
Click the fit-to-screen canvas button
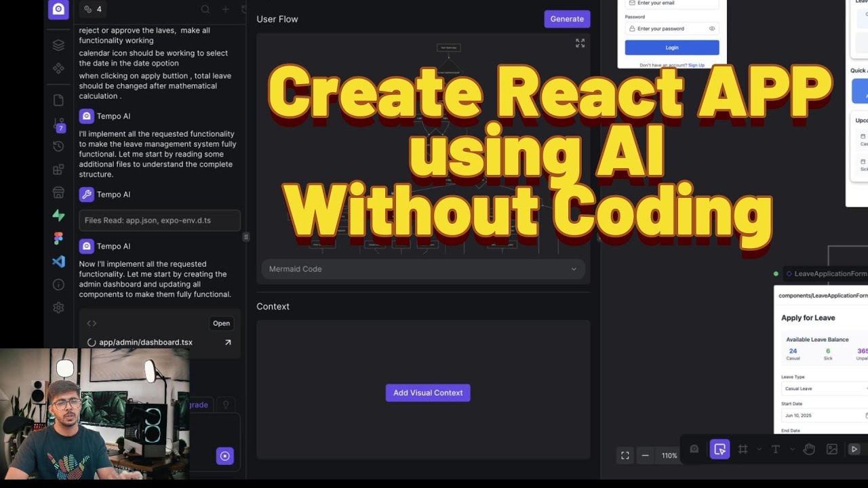625,455
